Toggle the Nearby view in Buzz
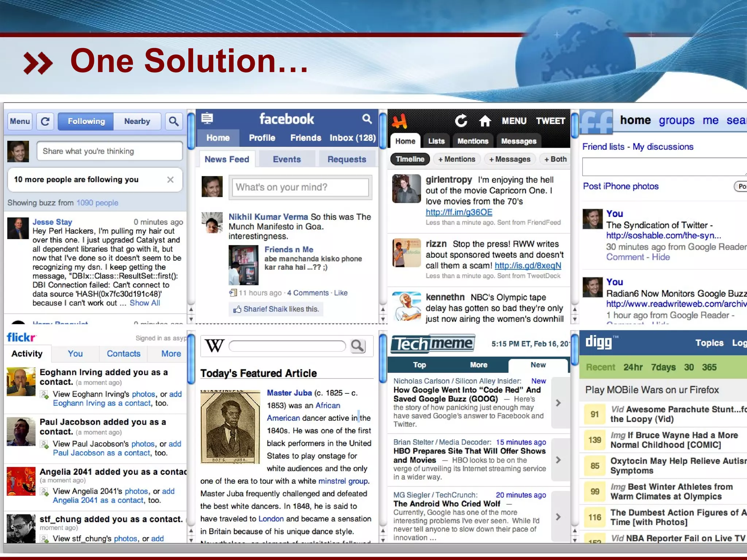The height and width of the screenshot is (560, 747). (137, 121)
